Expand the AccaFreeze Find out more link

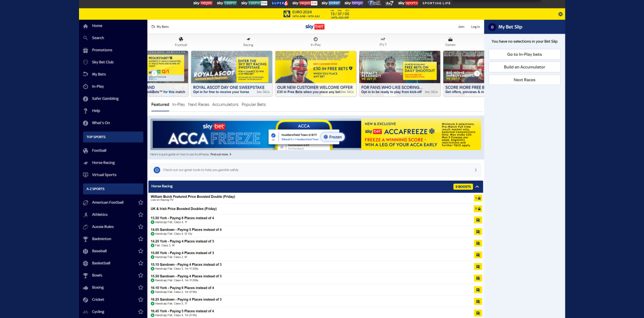(x=220, y=154)
